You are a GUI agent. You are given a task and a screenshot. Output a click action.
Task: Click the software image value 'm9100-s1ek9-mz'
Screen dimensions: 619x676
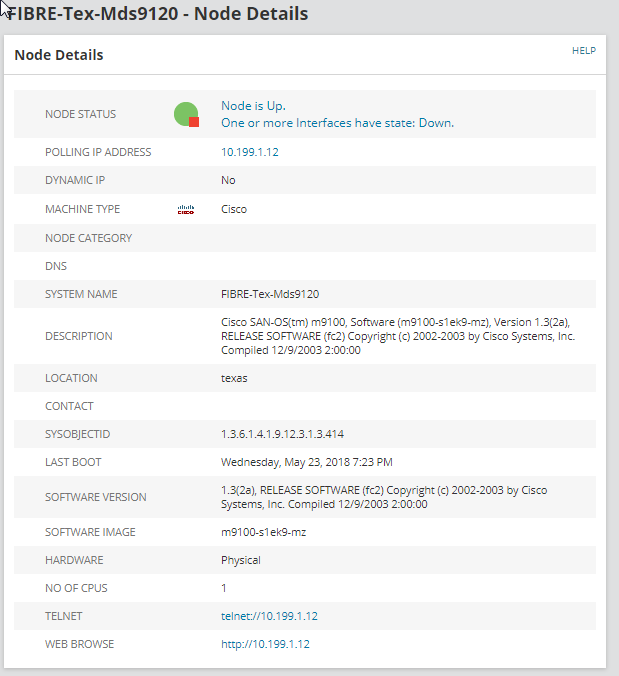[263, 532]
